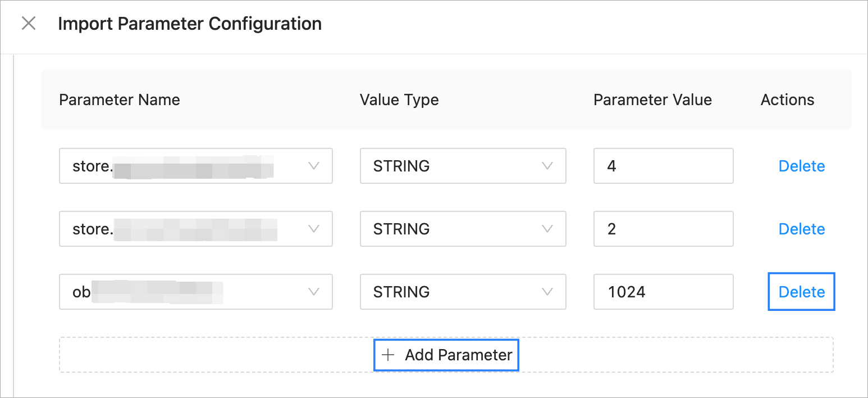Open first row STRING type chevron
Screen dimensions: 868x398
[547, 166]
